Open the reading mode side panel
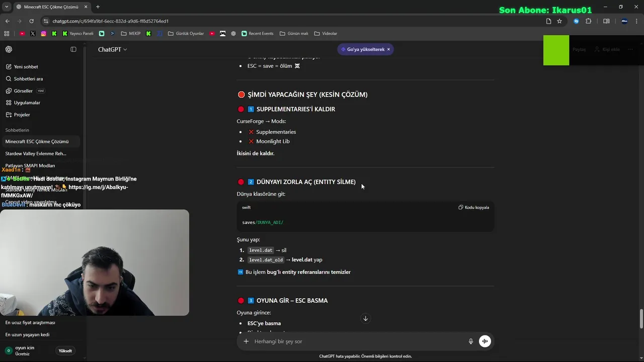The height and width of the screenshot is (362, 644). click(606, 21)
